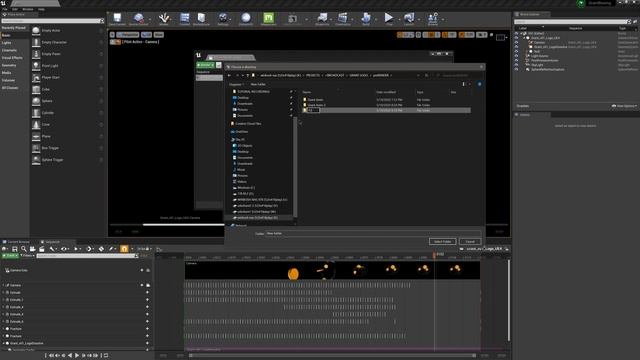640x360 pixels.
Task: Click the orange Snap magnet icon in Sequencer
Action: [124, 249]
